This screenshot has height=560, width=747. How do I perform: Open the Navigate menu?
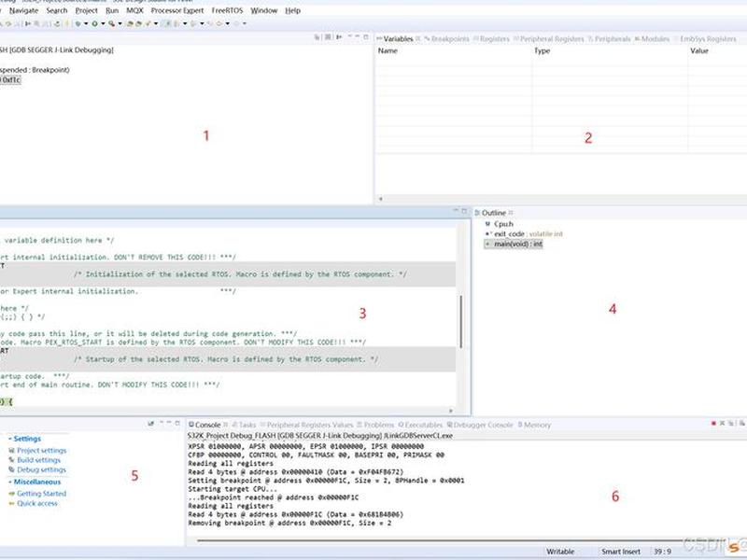pos(23,10)
